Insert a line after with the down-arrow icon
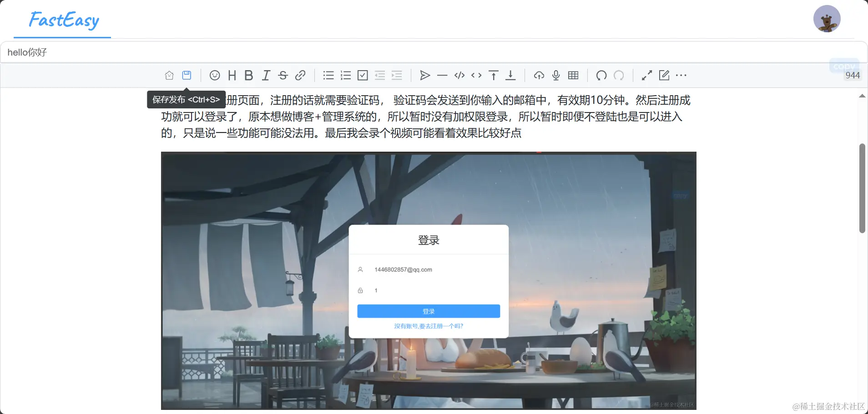Viewport: 868px width, 414px height. click(x=510, y=75)
